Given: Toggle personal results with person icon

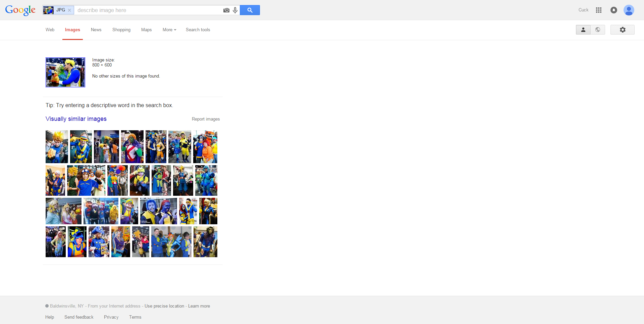Looking at the screenshot, I should (x=583, y=30).
